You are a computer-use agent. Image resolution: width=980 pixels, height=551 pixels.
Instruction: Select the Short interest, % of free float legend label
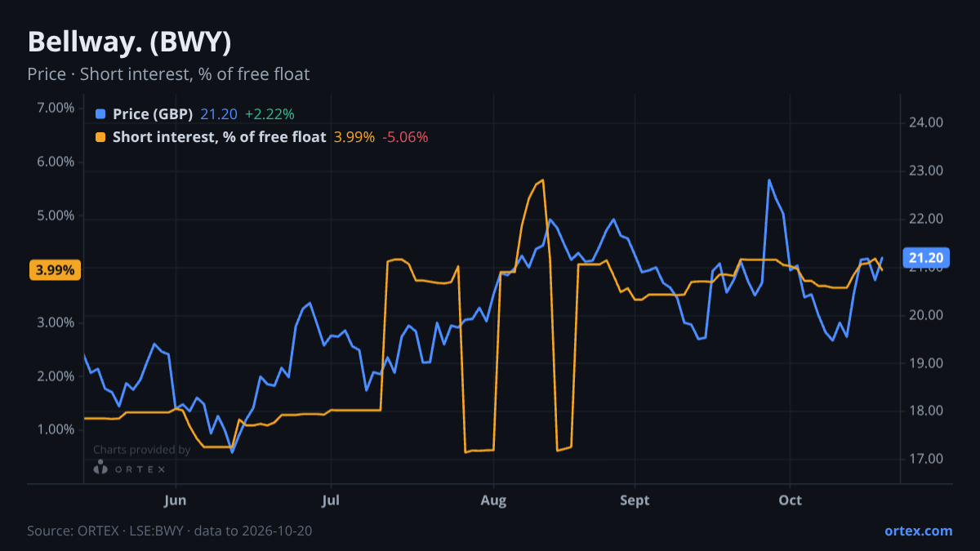[x=219, y=137]
